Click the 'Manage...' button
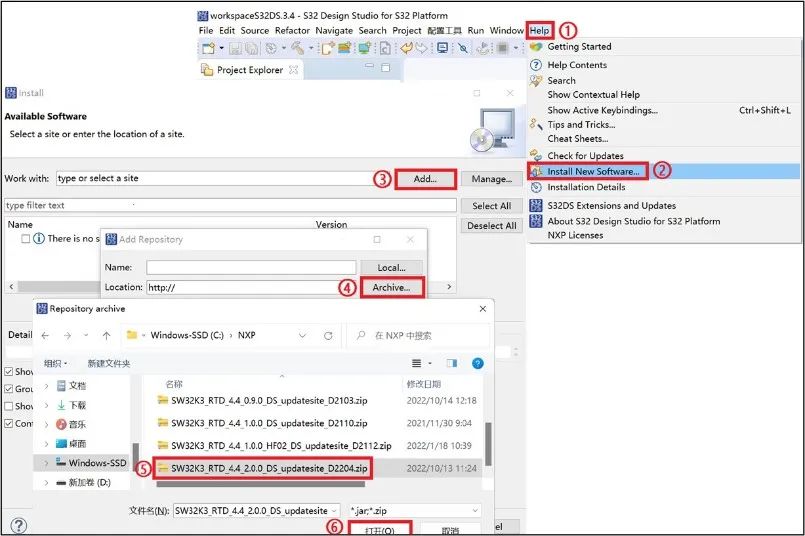 click(492, 179)
